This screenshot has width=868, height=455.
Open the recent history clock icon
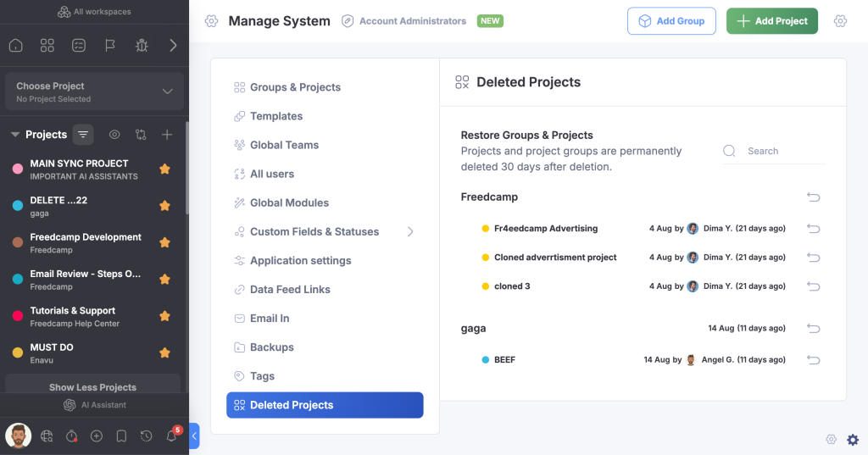(x=146, y=436)
